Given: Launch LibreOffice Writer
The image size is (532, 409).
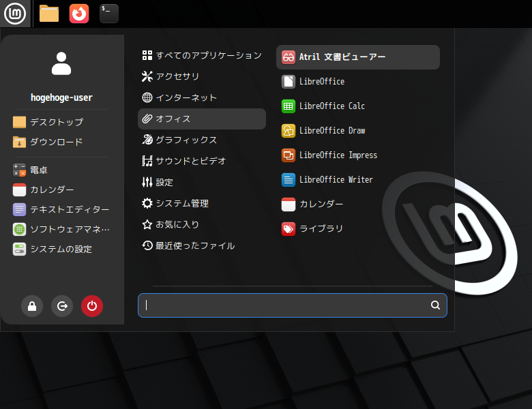Looking at the screenshot, I should (x=358, y=180).
